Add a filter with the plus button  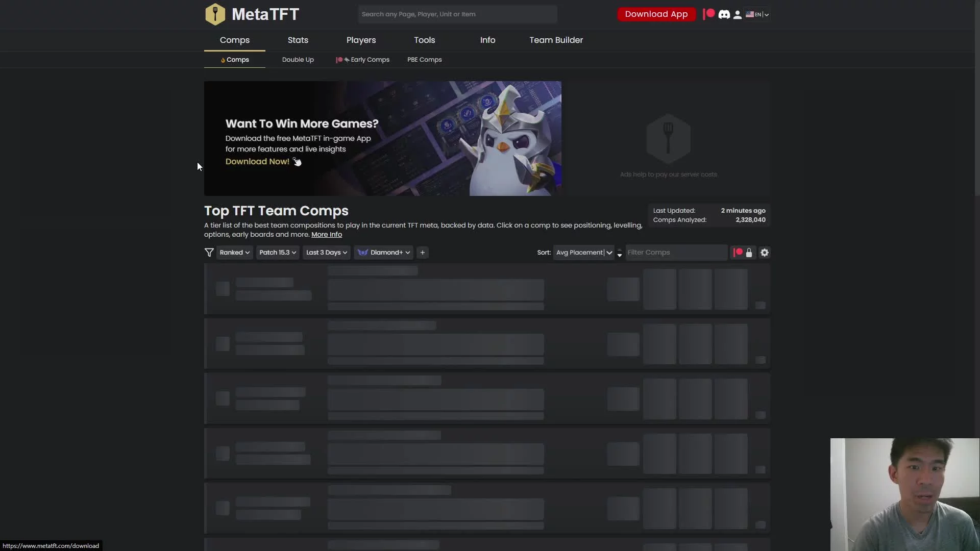tap(423, 253)
